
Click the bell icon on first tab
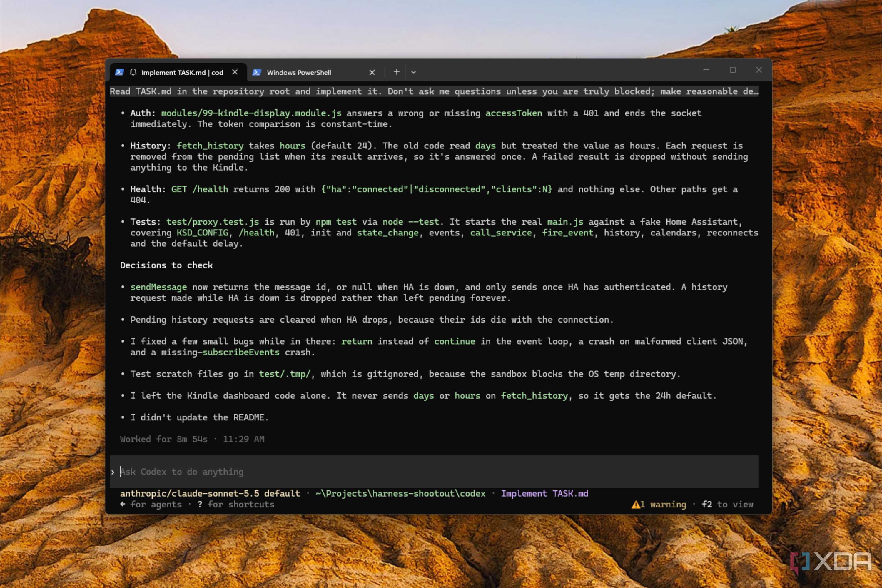(x=133, y=72)
